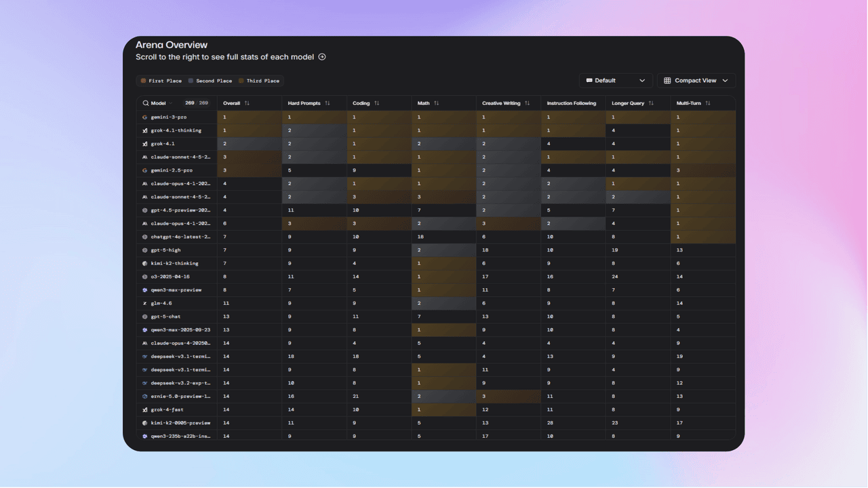Click the grid icon in Compact View
Screen dimensions: 868x488
point(667,81)
